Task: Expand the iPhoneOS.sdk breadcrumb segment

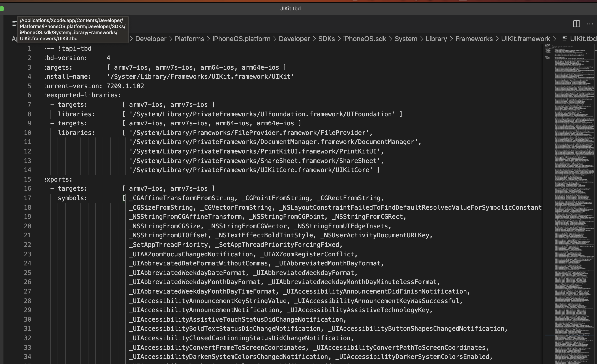Action: coord(364,39)
